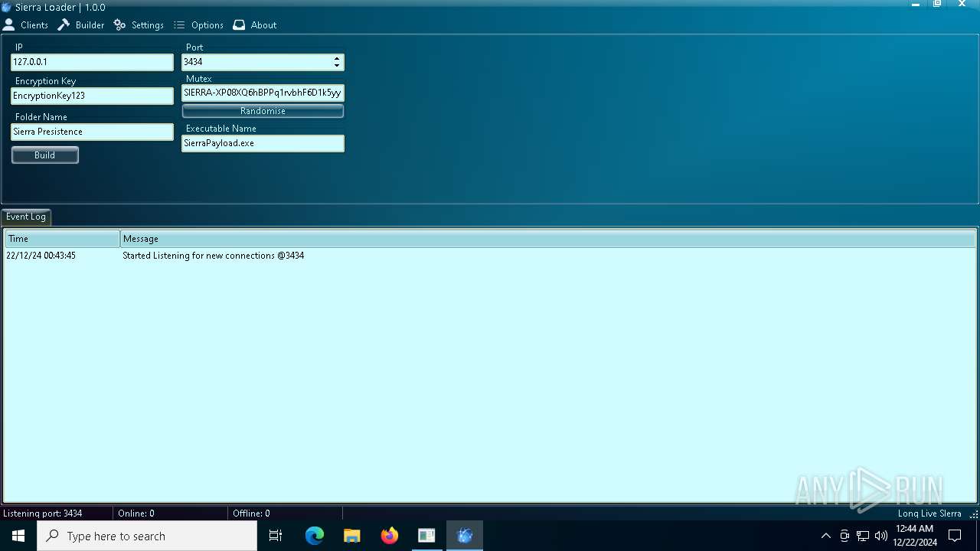Click the Sierra Loader taskbar icon
The height and width of the screenshot is (551, 980).
465,536
